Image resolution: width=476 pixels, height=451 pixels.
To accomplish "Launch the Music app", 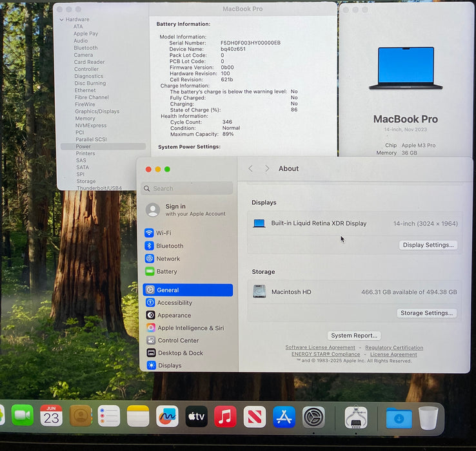I will tap(225, 416).
